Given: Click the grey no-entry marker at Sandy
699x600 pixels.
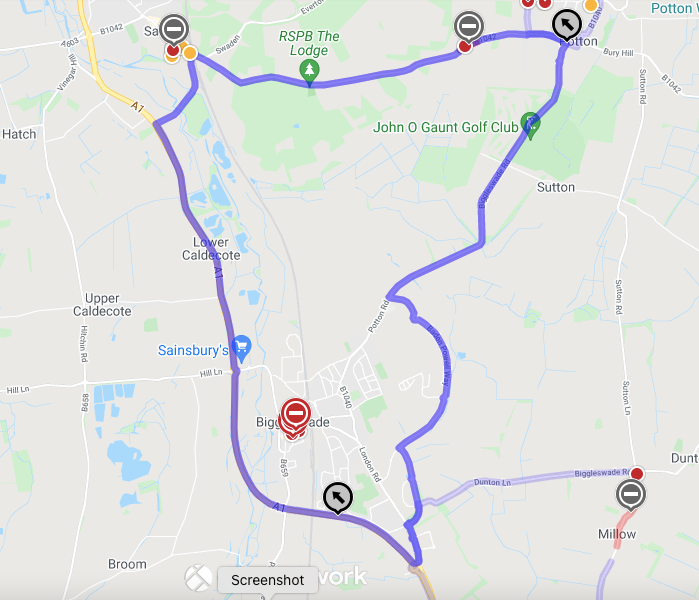Looking at the screenshot, I should (x=174, y=29).
